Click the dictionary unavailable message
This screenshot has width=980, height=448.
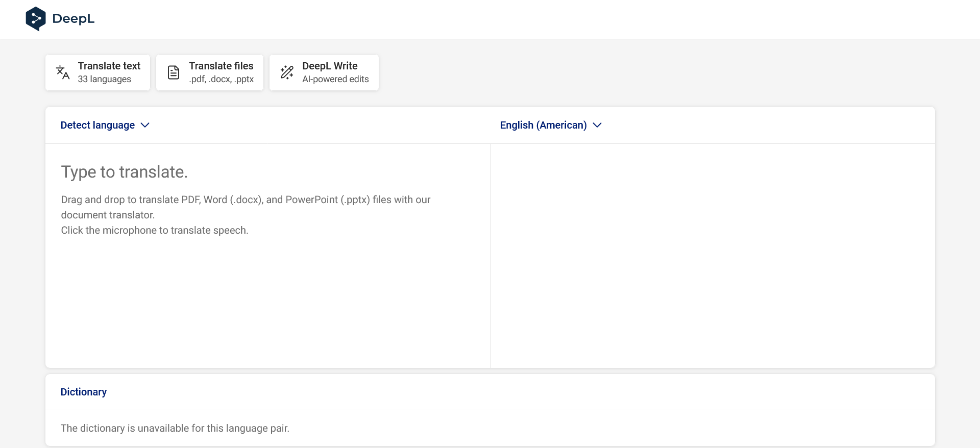point(175,428)
